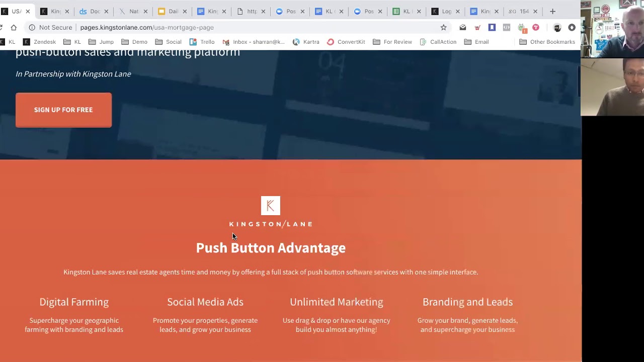The image size is (644, 362).
Task: Expand the Demo bookmarks folder
Action: pos(134,42)
